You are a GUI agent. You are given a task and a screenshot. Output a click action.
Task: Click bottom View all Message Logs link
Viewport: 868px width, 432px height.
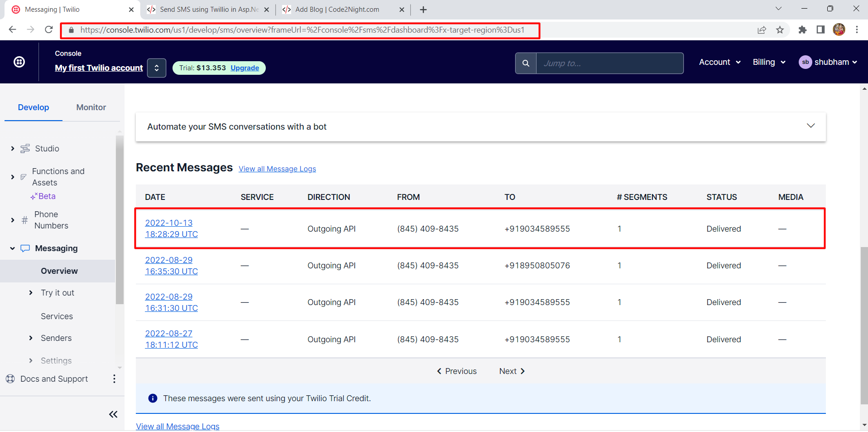click(x=177, y=426)
